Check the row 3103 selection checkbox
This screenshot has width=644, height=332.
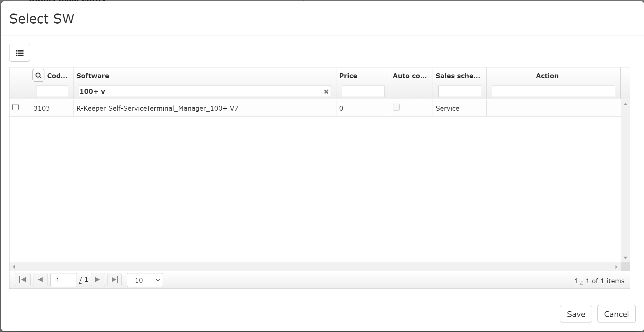click(16, 107)
